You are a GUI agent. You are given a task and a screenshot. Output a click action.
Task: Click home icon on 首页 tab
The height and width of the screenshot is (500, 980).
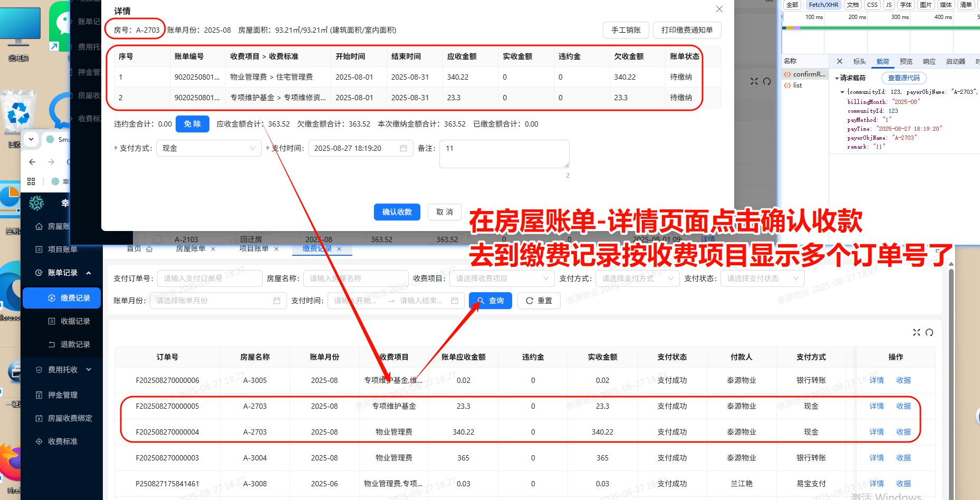tap(149, 249)
